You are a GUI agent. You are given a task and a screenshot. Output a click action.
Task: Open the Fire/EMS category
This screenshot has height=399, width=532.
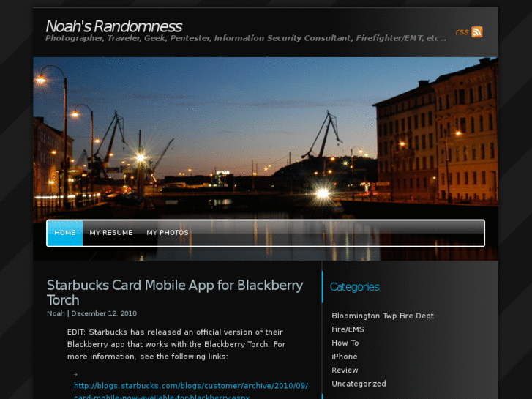[348, 329]
